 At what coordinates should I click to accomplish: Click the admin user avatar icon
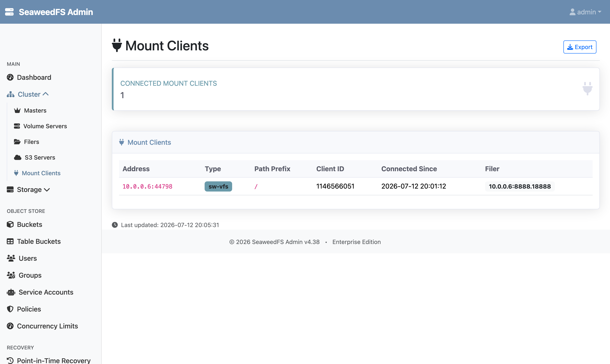point(572,12)
